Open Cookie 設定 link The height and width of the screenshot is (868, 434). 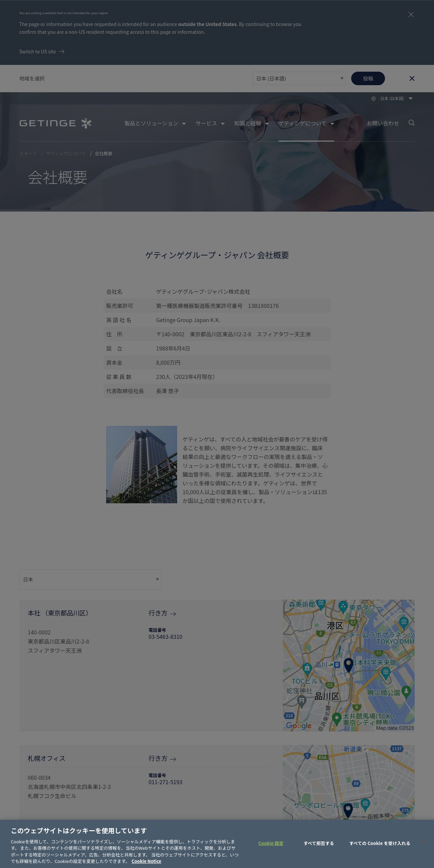[x=271, y=843]
